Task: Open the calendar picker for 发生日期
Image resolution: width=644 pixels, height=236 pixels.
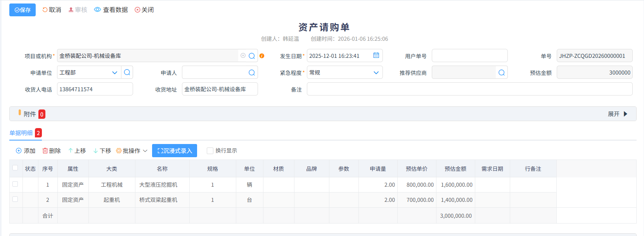Action: coord(376,56)
